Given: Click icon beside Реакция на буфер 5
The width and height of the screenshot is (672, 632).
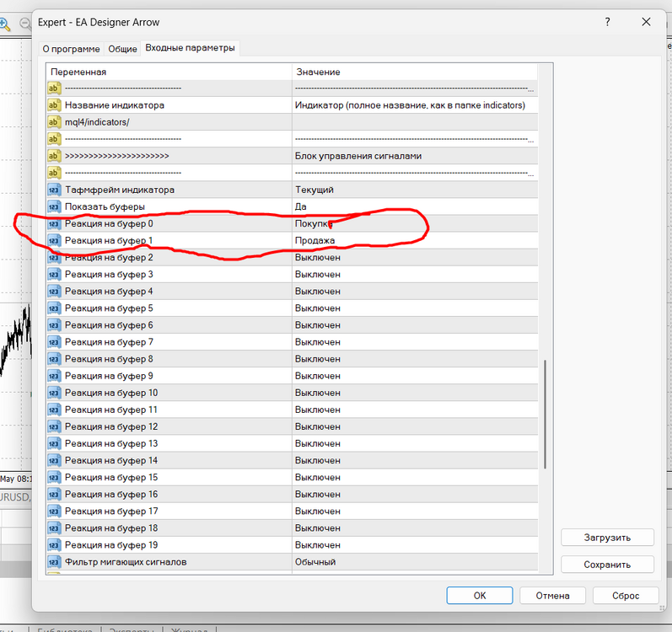Looking at the screenshot, I should (54, 308).
